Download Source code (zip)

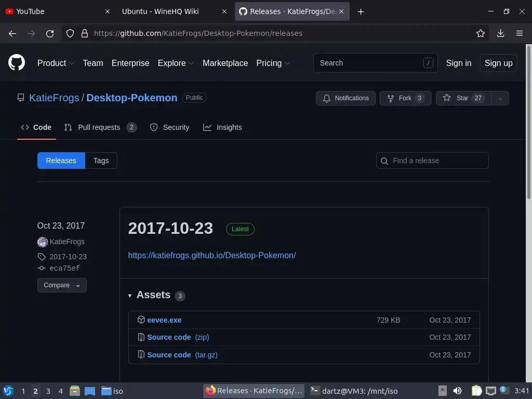[x=178, y=337]
